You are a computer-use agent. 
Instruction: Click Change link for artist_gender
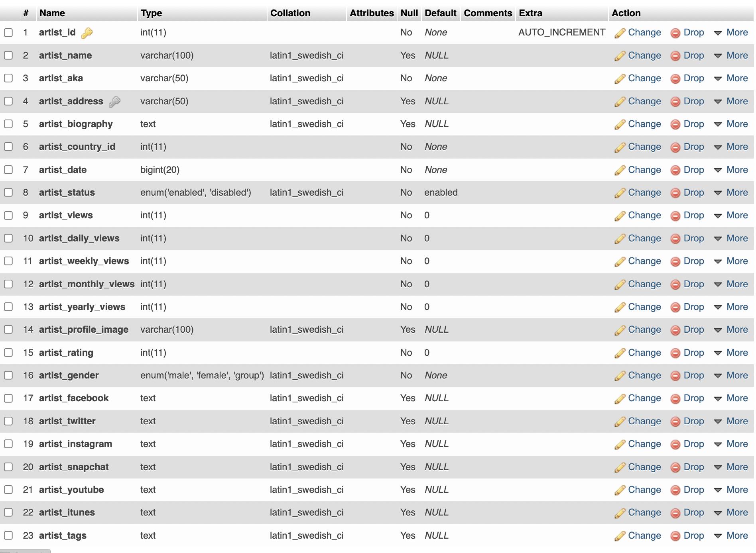click(644, 375)
